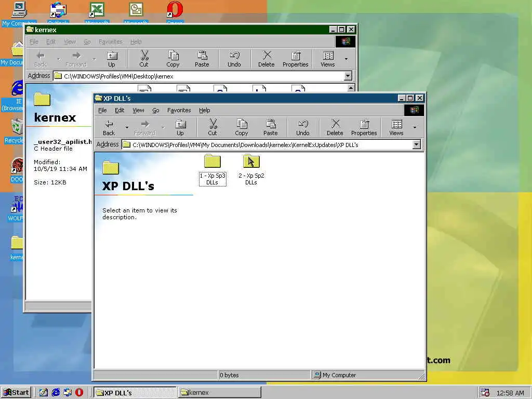Screen dimensions: 532x399
Task: Click Undo in the XP DLL's toolbar
Action: 303,128
